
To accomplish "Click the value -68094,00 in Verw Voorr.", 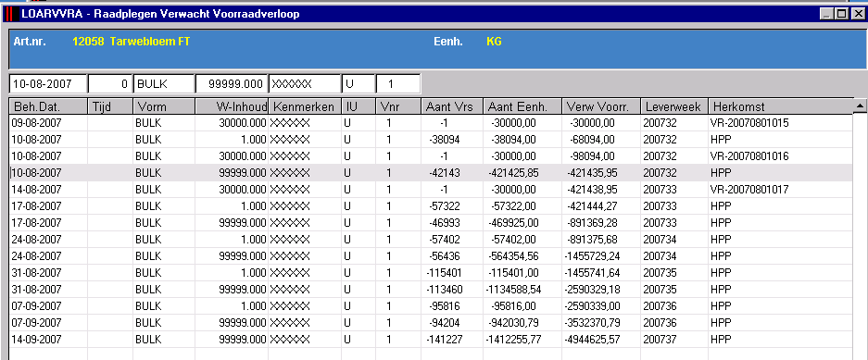I will click(592, 140).
